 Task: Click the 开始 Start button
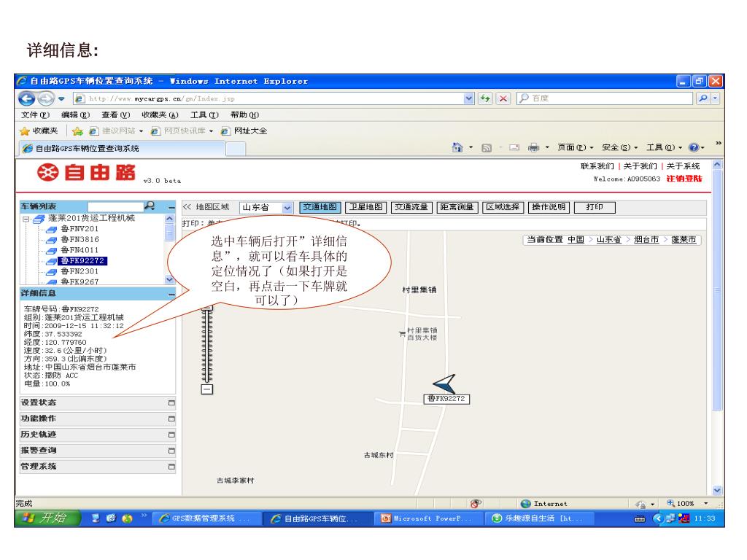tap(47, 518)
